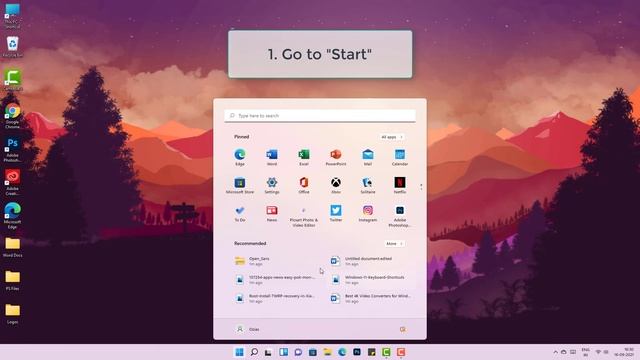Open 'Best 4K Video Converters' document
Viewport: 640px width, 360px height.
pyautogui.click(x=370, y=298)
